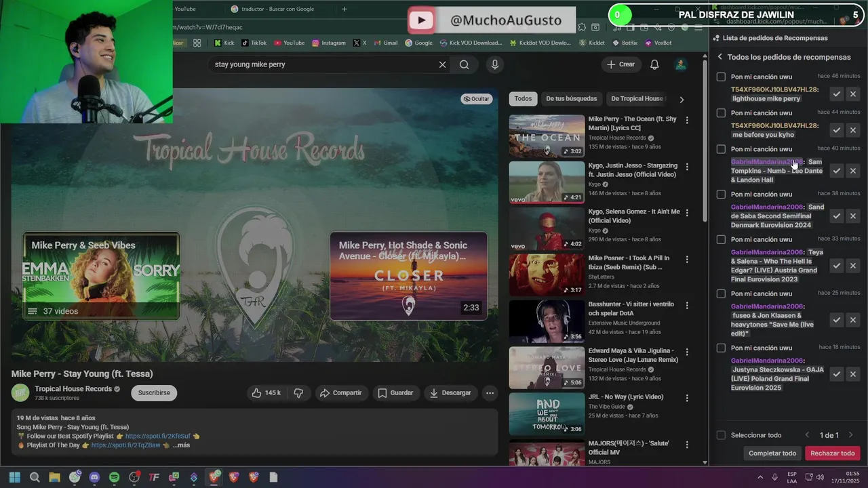Open Discord from the taskbar

click(x=94, y=477)
